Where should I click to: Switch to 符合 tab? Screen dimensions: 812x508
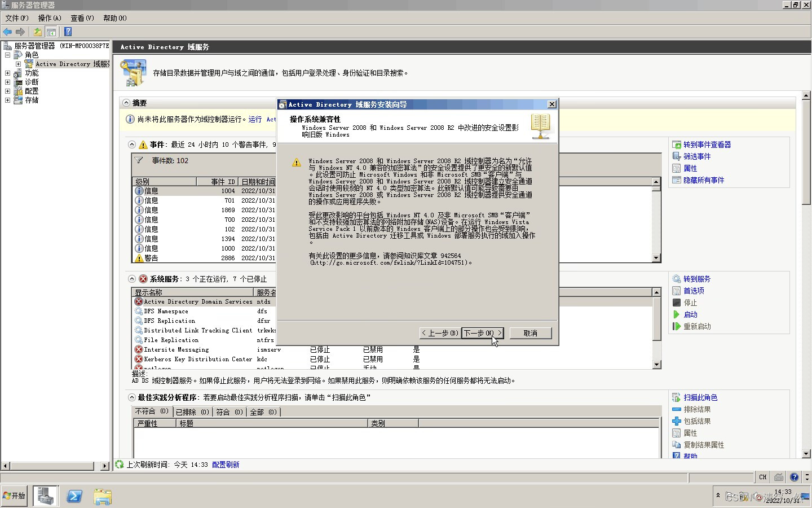230,412
